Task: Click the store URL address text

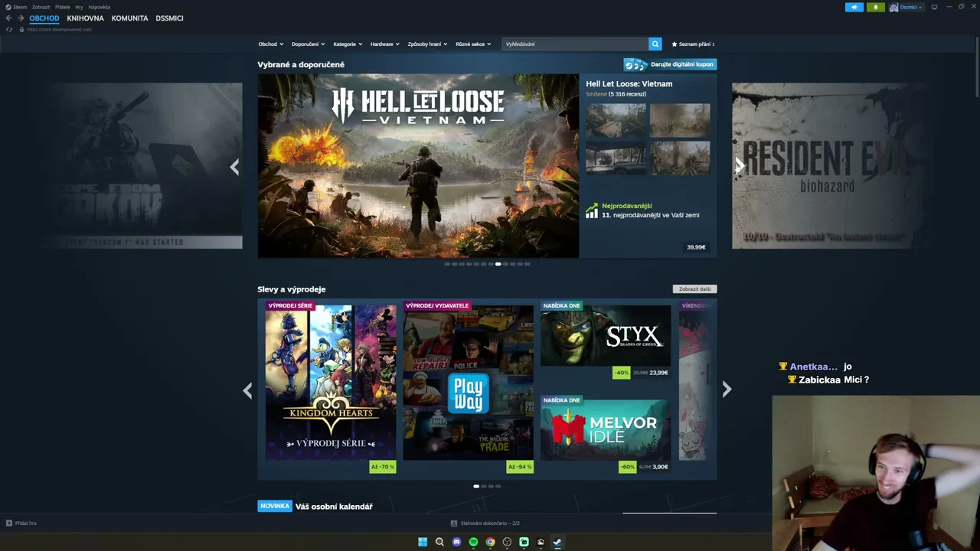Action: click(59, 29)
